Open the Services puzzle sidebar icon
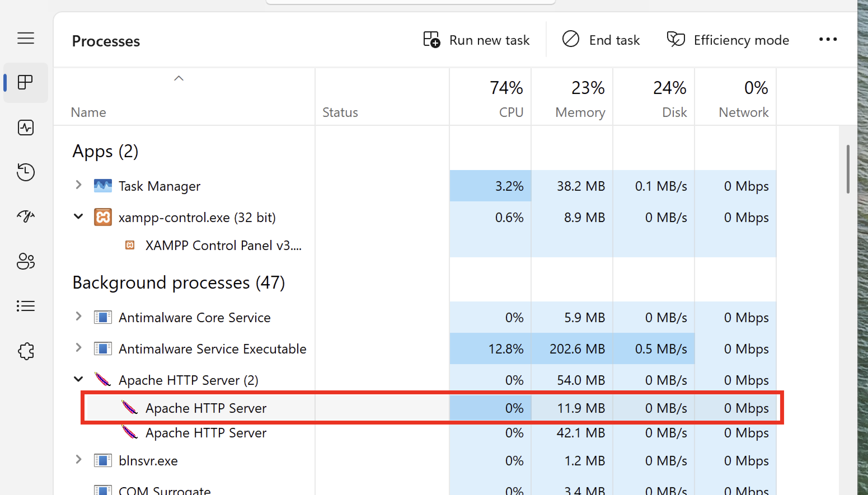 pos(25,351)
